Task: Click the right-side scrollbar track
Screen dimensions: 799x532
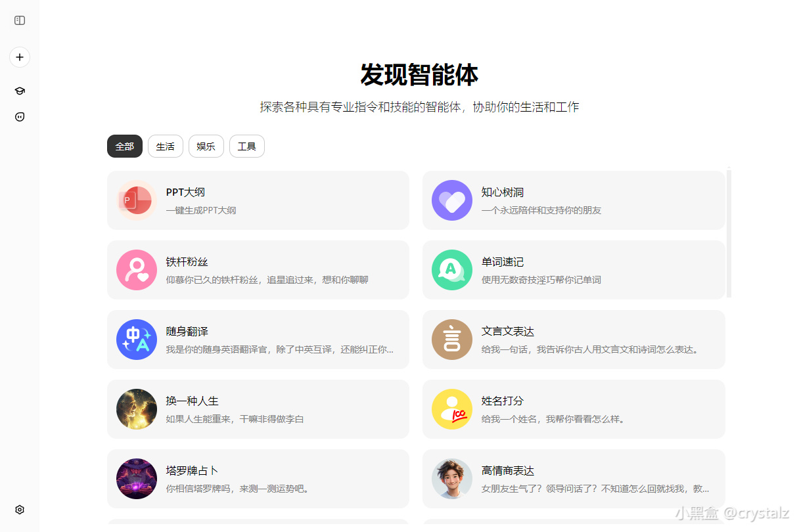Action: click(x=729, y=328)
